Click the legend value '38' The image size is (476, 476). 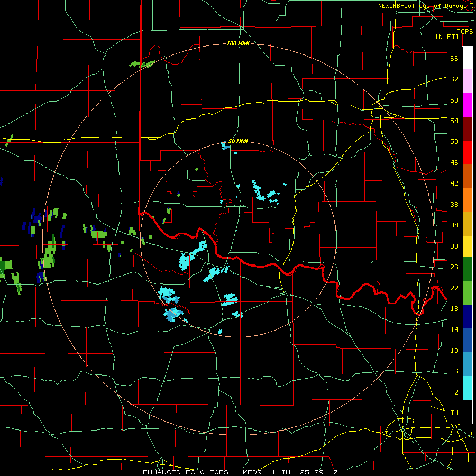[x=454, y=204]
